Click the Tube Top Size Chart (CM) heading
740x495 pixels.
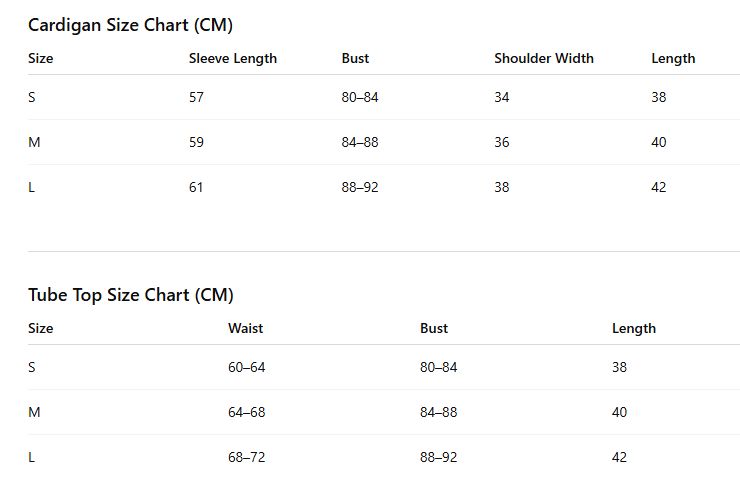131,295
